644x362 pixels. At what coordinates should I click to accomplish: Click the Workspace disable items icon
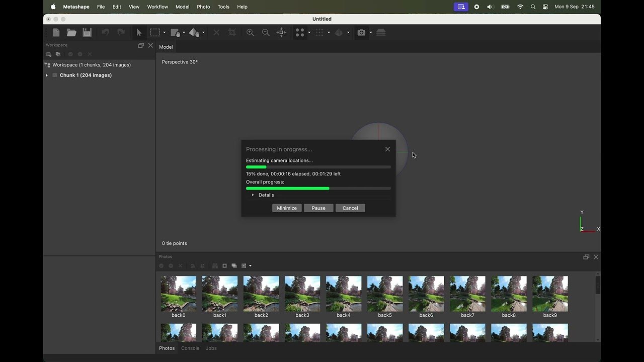click(80, 54)
